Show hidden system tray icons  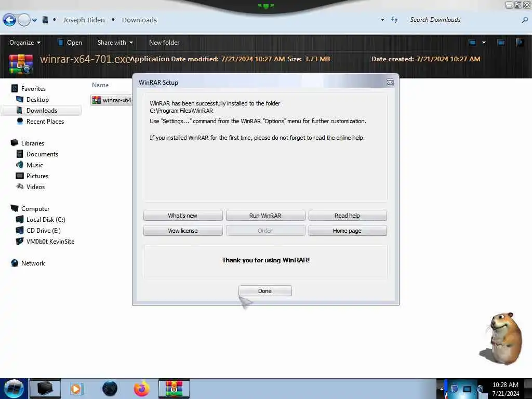[442, 389]
